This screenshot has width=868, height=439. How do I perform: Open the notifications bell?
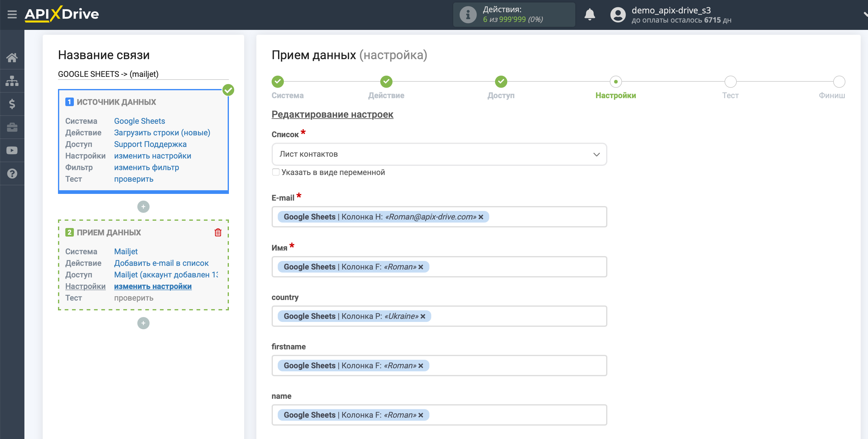[x=589, y=14]
